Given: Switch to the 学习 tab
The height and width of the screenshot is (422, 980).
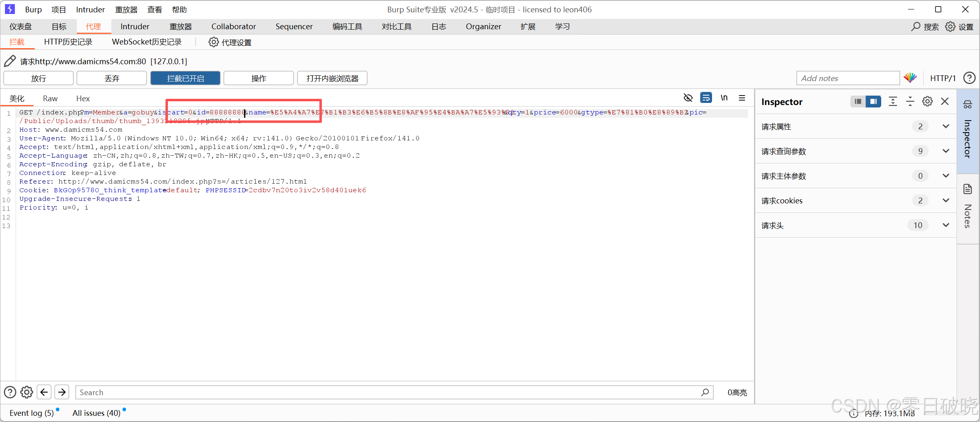Looking at the screenshot, I should (562, 27).
